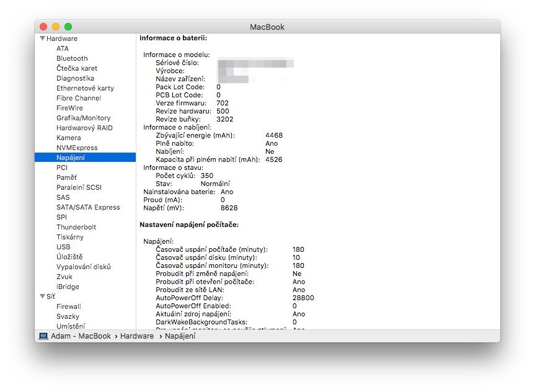Open SATA/SATA Express entry
The image size is (535, 392).
88,207
